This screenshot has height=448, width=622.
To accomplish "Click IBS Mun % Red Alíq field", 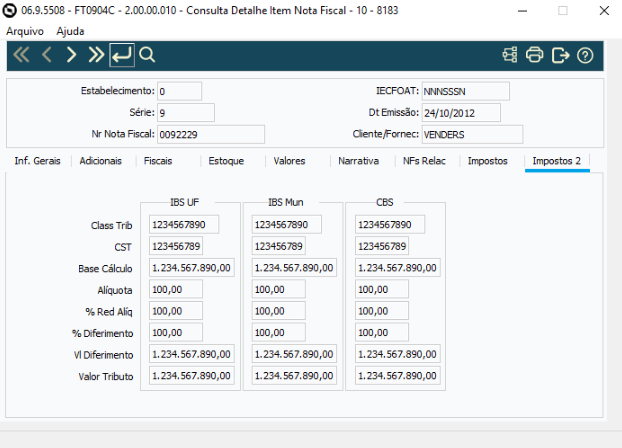I will pos(278,311).
